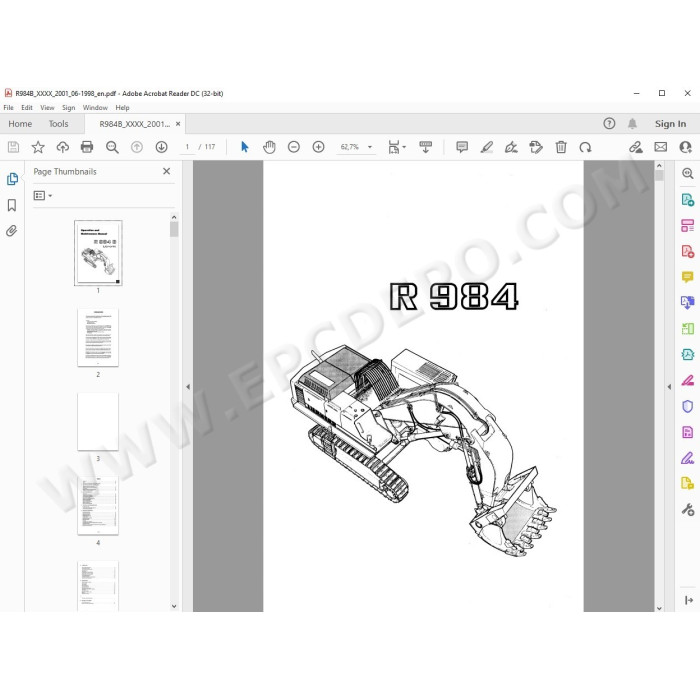Collapse the right tools pane arrow
This screenshot has height=700, width=700.
(x=669, y=387)
